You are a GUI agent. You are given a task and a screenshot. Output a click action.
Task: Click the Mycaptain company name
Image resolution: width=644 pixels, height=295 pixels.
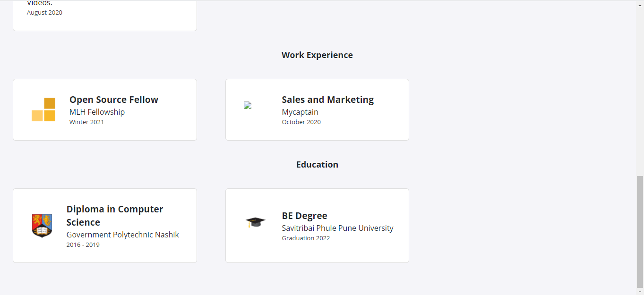[x=300, y=112]
